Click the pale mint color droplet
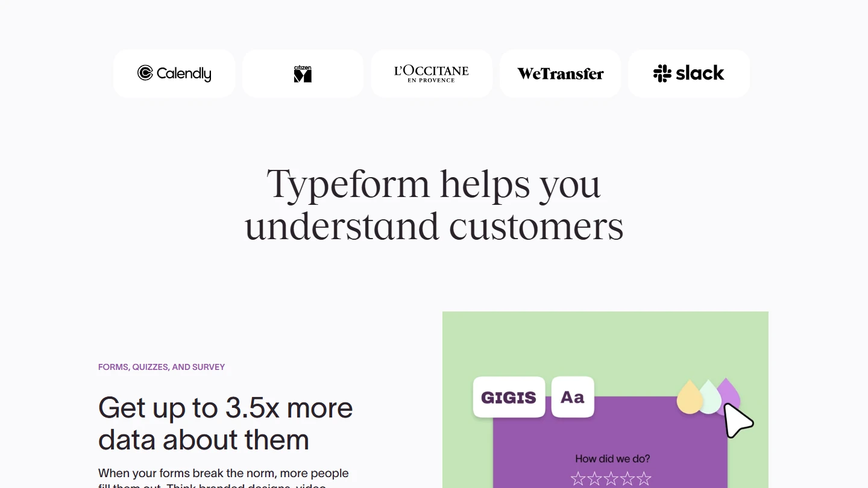Screen dimensions: 868x488 [x=711, y=397]
